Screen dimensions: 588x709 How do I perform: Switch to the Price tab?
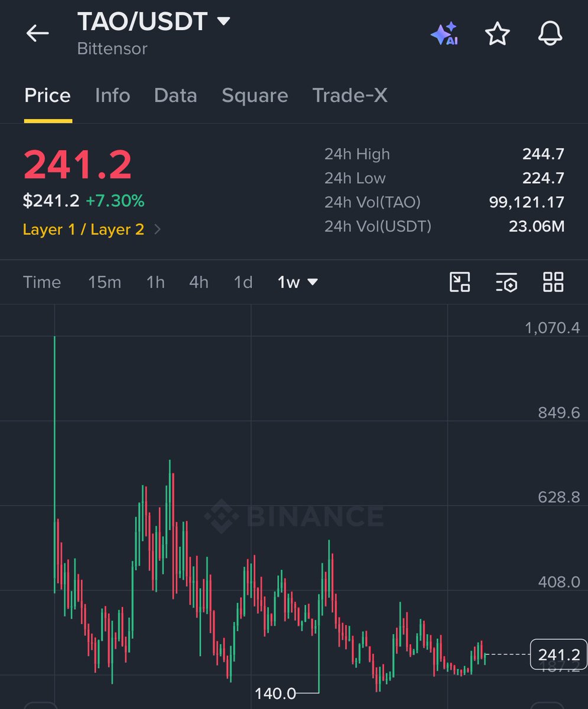click(47, 96)
